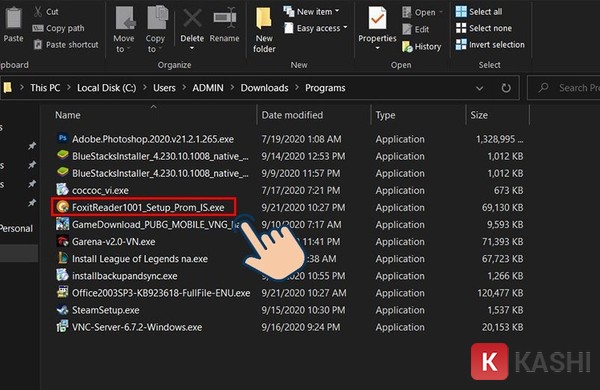Sort by the Size column header
600x390 pixels.
[x=479, y=115]
